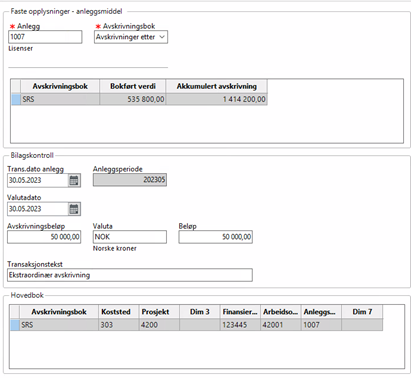Select cell 1 414 200,00 accumulated depreciation

pos(217,99)
